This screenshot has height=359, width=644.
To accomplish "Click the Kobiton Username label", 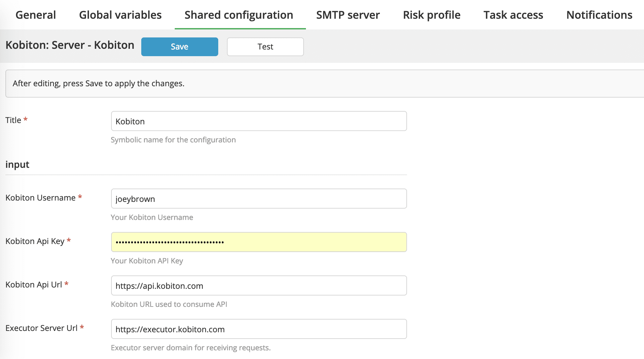I will click(x=41, y=198).
